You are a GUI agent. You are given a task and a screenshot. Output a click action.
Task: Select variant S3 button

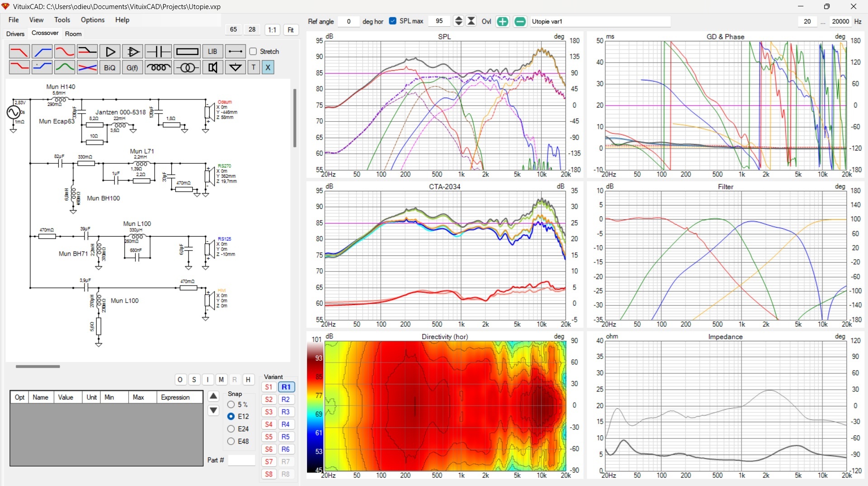269,412
